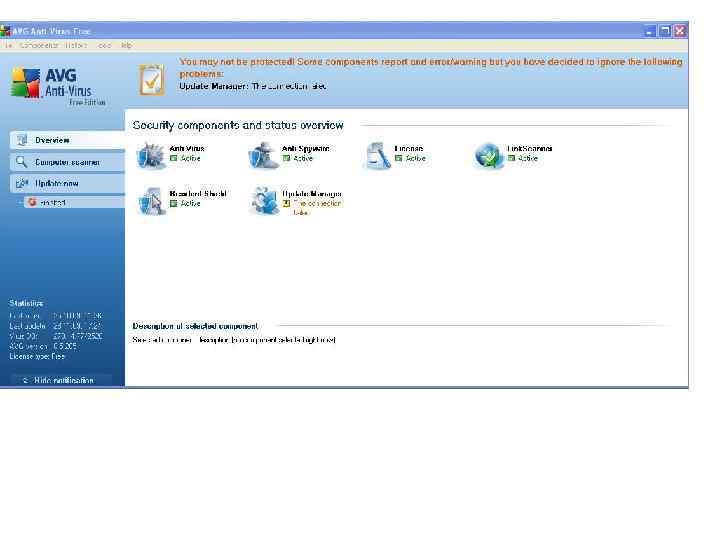Open the Tools menu
The image size is (720, 540).
(104, 45)
